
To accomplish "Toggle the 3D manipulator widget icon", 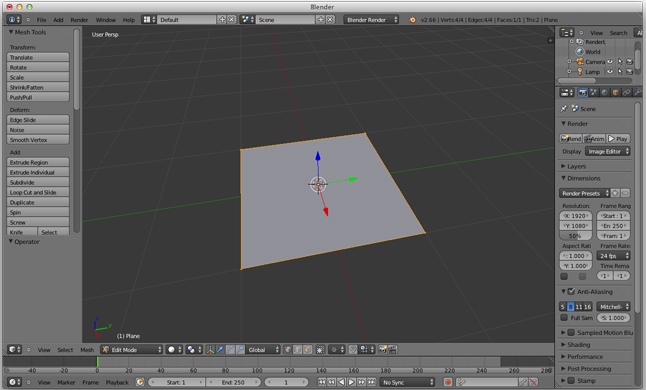I will 210,350.
